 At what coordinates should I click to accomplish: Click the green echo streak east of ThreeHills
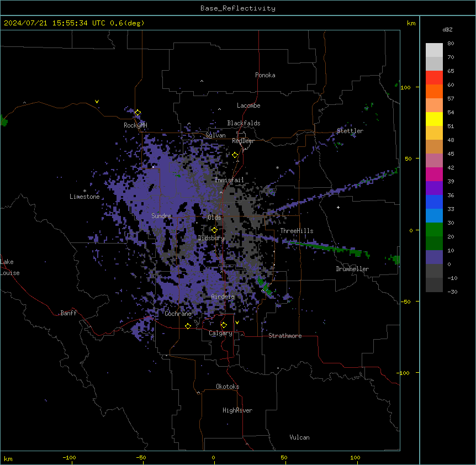[328, 247]
